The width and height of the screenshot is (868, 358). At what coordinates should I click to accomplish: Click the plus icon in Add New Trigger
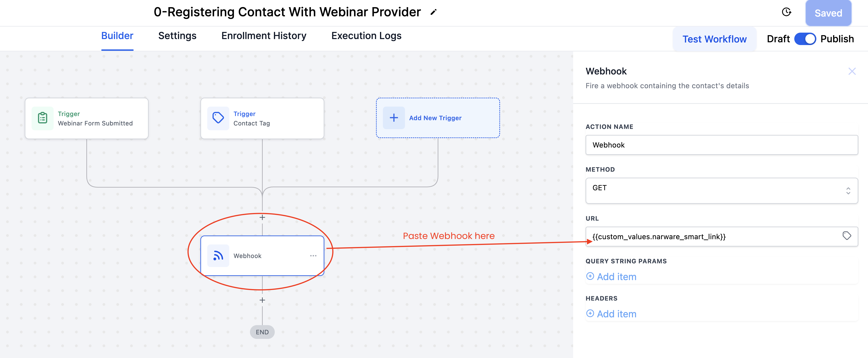point(394,118)
